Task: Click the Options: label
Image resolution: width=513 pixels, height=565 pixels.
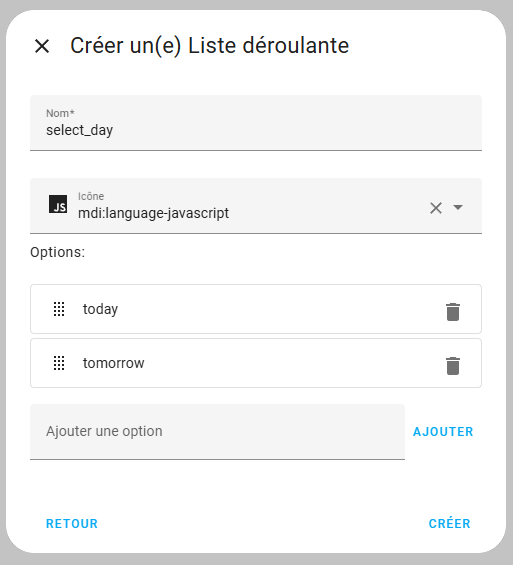Action: pos(58,252)
